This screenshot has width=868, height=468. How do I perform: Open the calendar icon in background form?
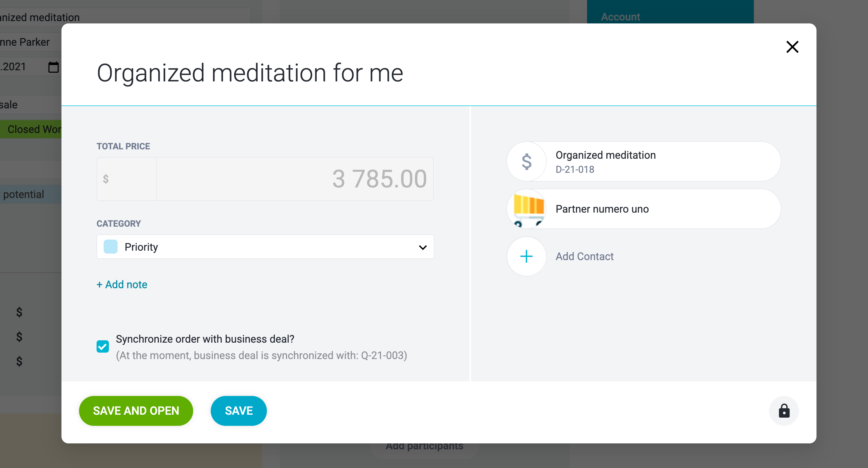click(54, 67)
